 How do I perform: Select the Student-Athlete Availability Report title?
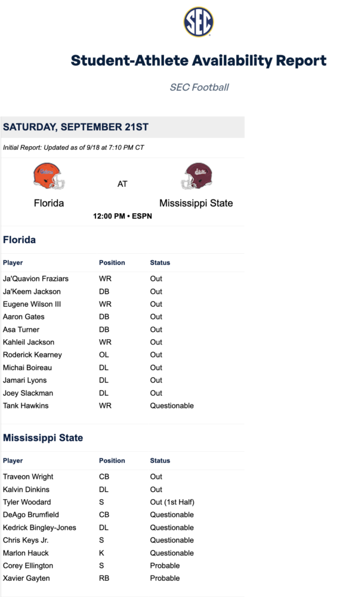[198, 60]
